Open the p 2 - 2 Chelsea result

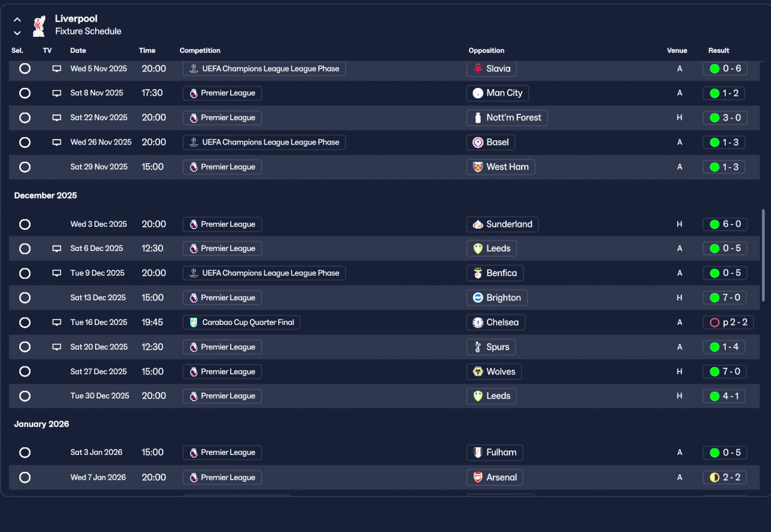pos(728,323)
